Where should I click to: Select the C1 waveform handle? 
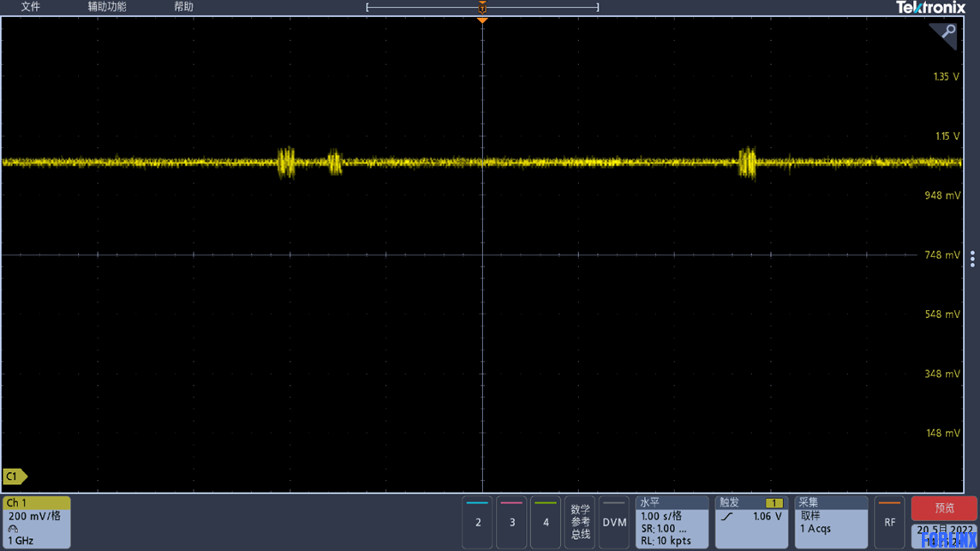[x=15, y=476]
